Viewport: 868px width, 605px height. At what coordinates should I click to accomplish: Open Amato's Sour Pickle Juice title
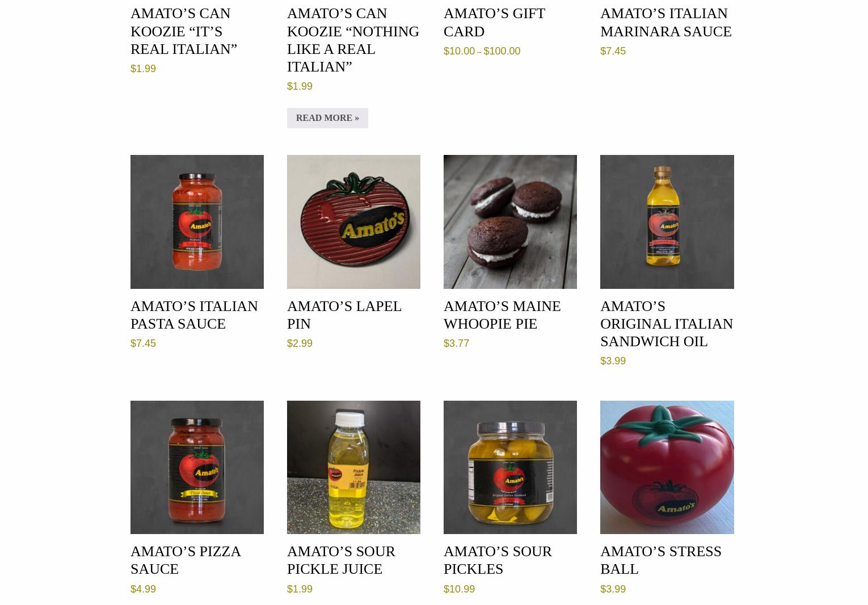pos(341,560)
